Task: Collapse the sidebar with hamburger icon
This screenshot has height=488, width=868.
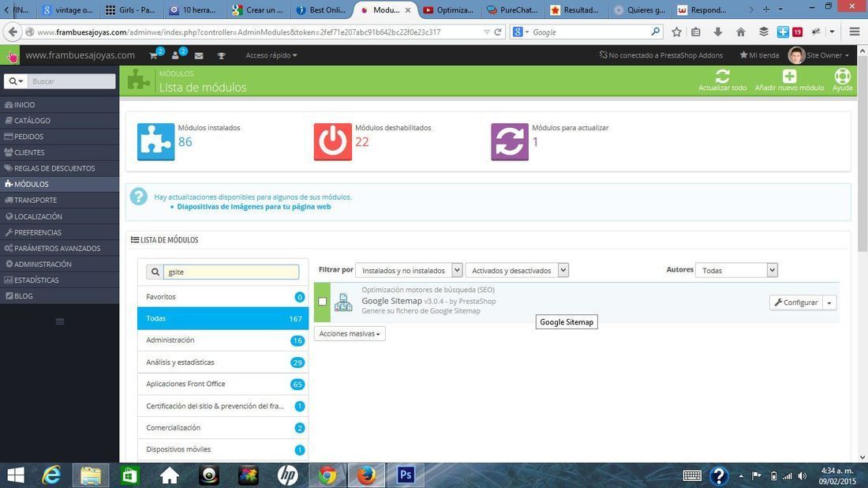Action: coord(60,321)
